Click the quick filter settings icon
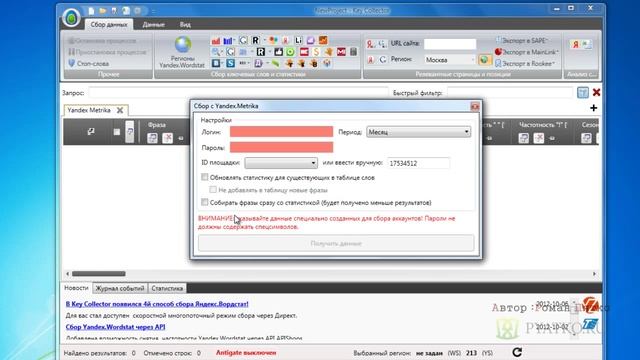This screenshot has width=640, height=360. (582, 93)
